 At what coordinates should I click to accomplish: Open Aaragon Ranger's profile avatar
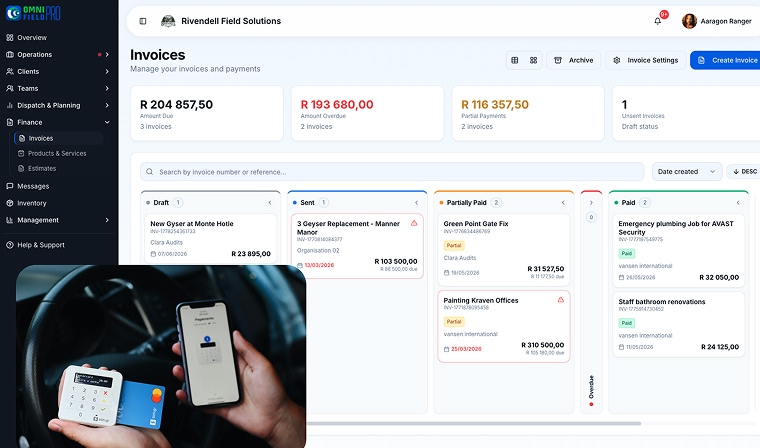[x=689, y=21]
